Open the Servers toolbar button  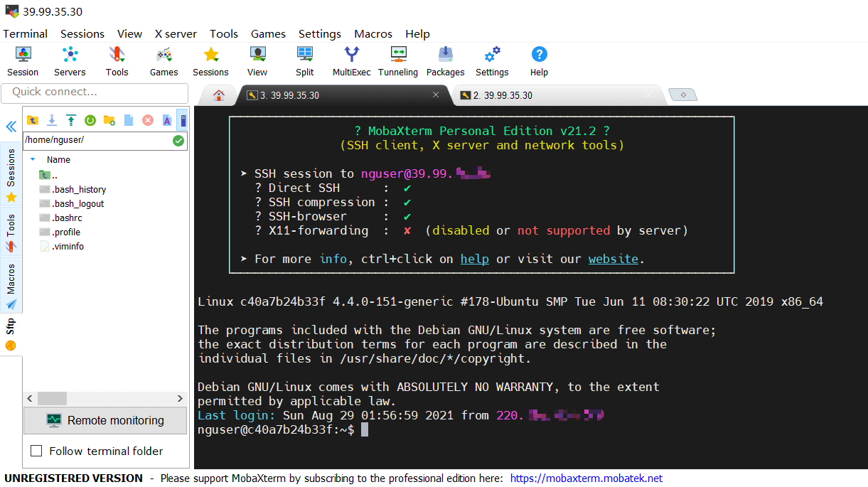[x=70, y=61]
